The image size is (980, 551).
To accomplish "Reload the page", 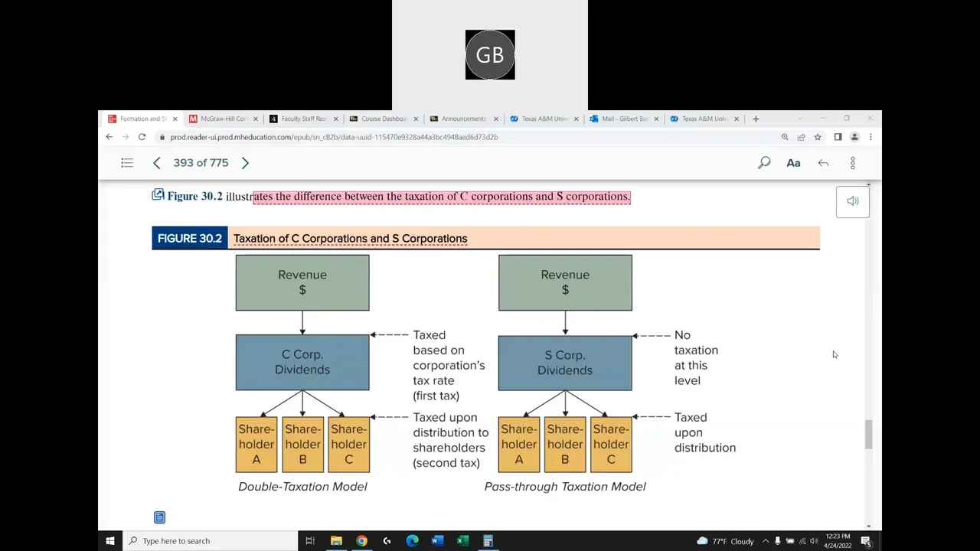I will 142,137.
